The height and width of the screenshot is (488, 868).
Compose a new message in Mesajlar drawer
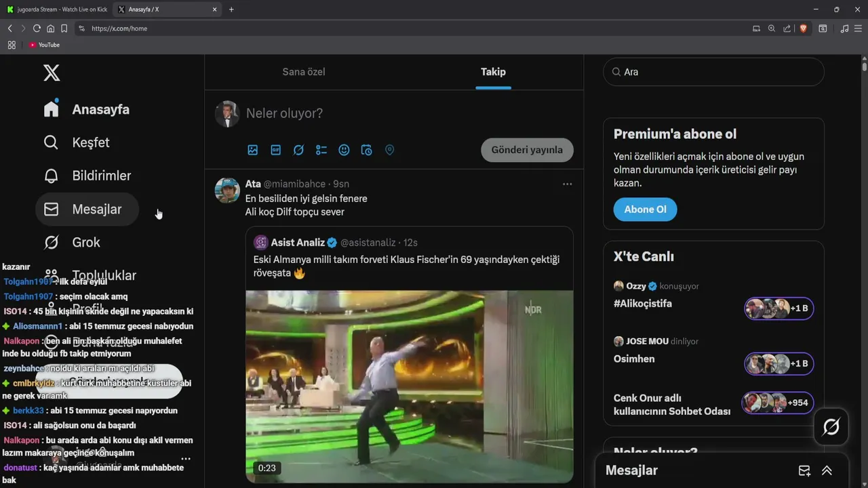804,470
